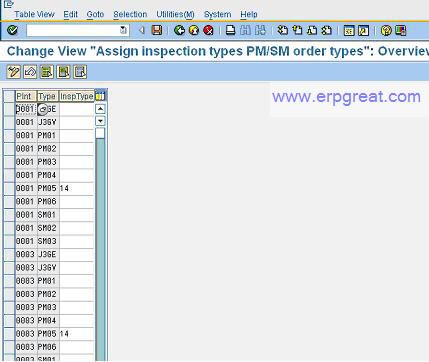The image size is (429, 362).
Task: Click the Deselect All icon
Action: coord(80,72)
